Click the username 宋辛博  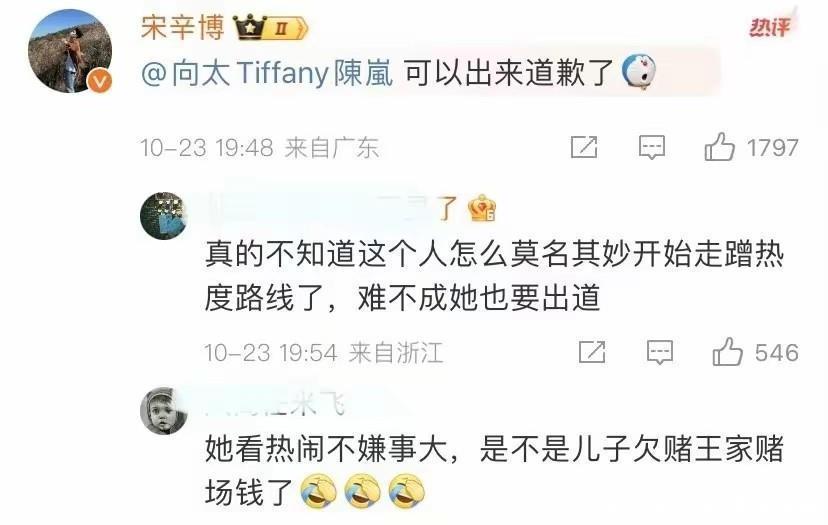pos(183,26)
